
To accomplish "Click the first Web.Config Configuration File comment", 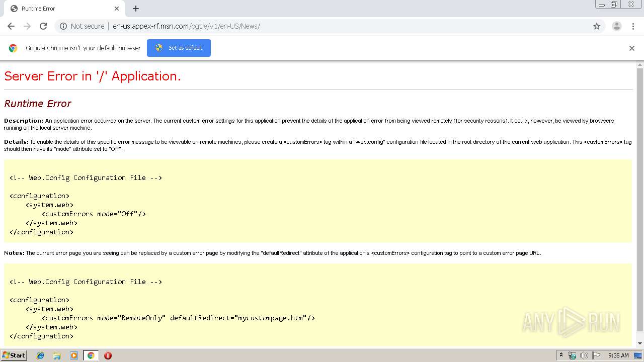I will tap(86, 177).
